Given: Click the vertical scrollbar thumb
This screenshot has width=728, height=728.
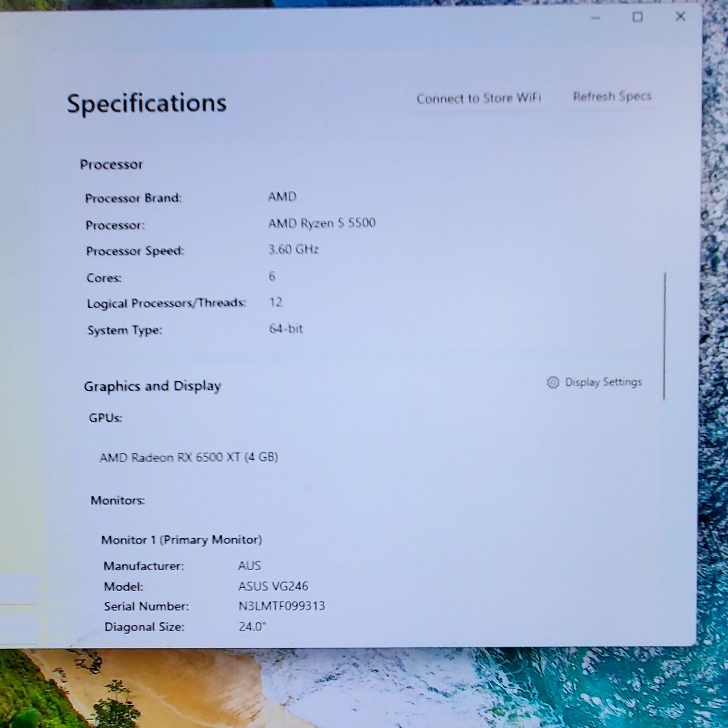Looking at the screenshot, I should click(x=664, y=336).
